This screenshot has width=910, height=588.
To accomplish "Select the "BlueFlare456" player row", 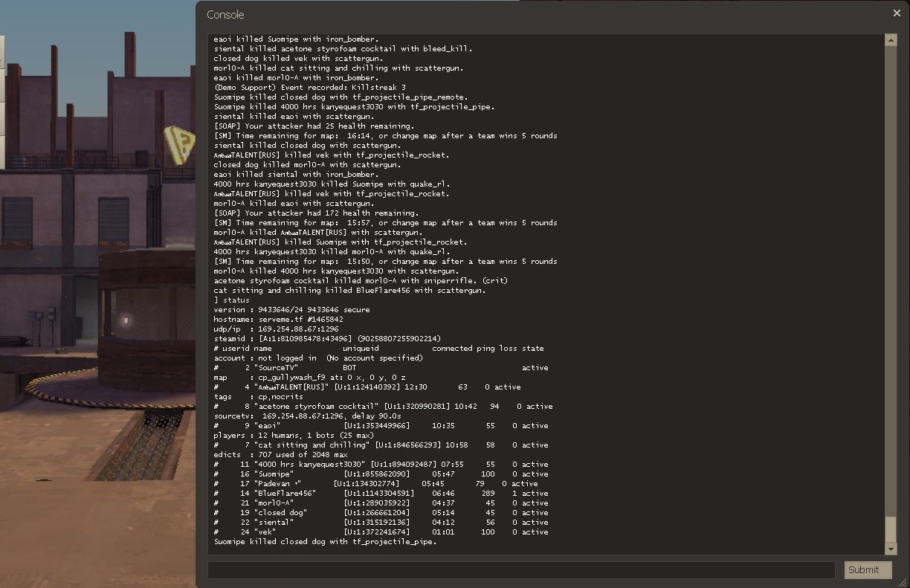I will point(379,494).
